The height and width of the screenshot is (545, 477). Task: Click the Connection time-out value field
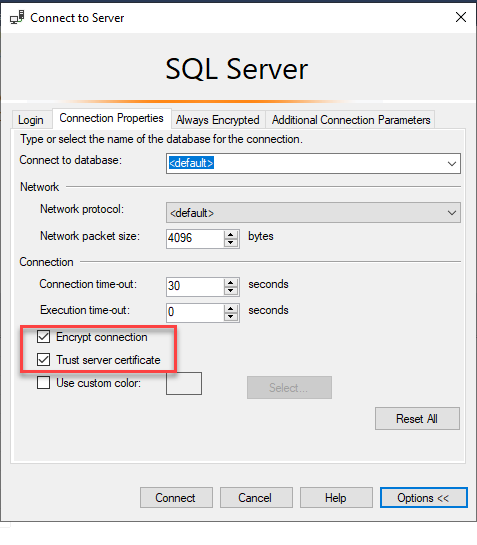[x=195, y=287]
